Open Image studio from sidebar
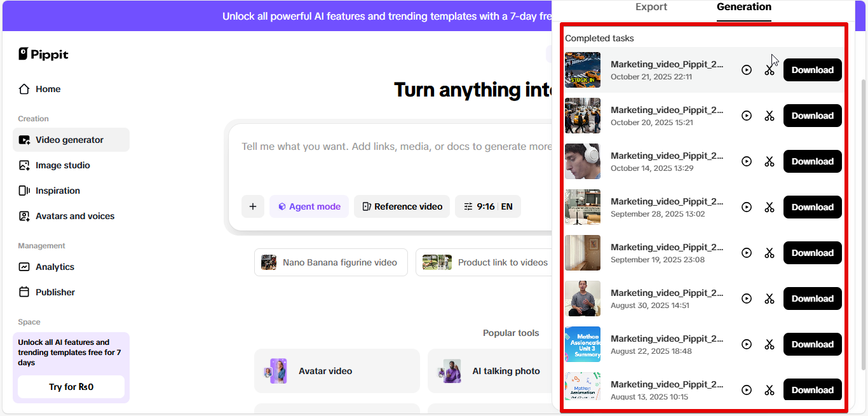This screenshot has height=416, width=868. point(62,165)
